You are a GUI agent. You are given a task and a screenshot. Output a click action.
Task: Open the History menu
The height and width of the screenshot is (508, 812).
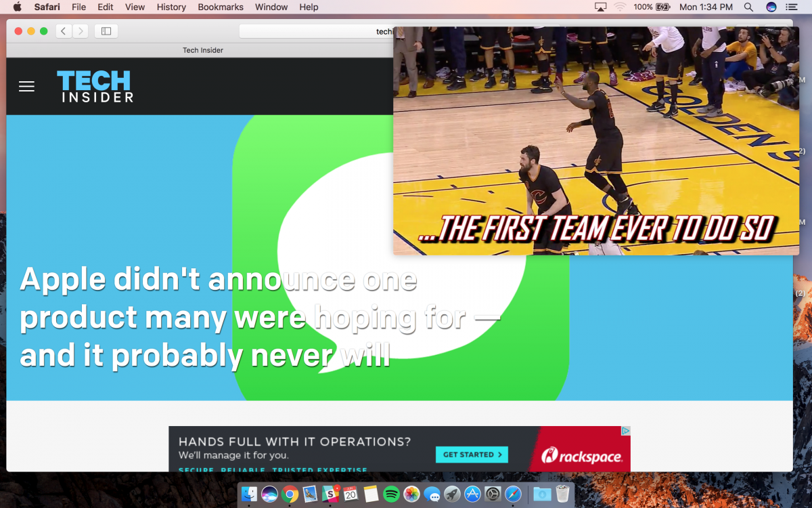click(171, 7)
